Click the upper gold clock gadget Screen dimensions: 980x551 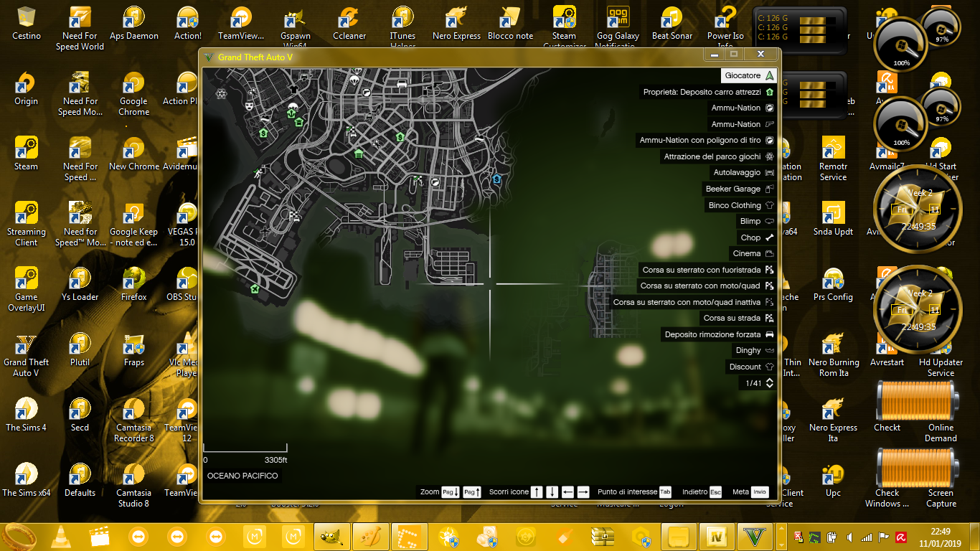point(917,209)
